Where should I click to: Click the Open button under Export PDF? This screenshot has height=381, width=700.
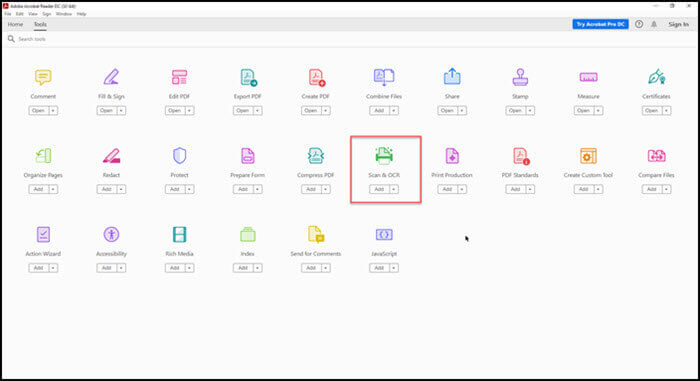(243, 110)
